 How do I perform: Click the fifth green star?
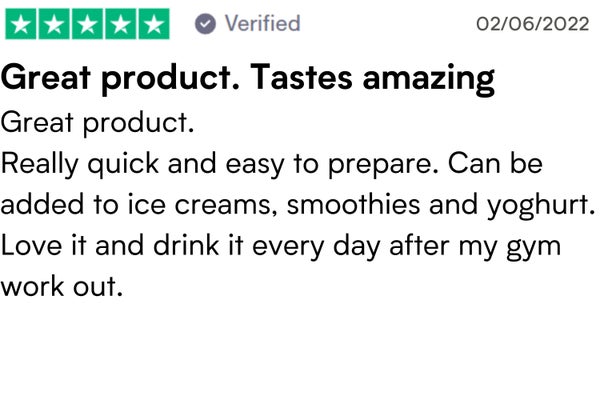coord(154,24)
